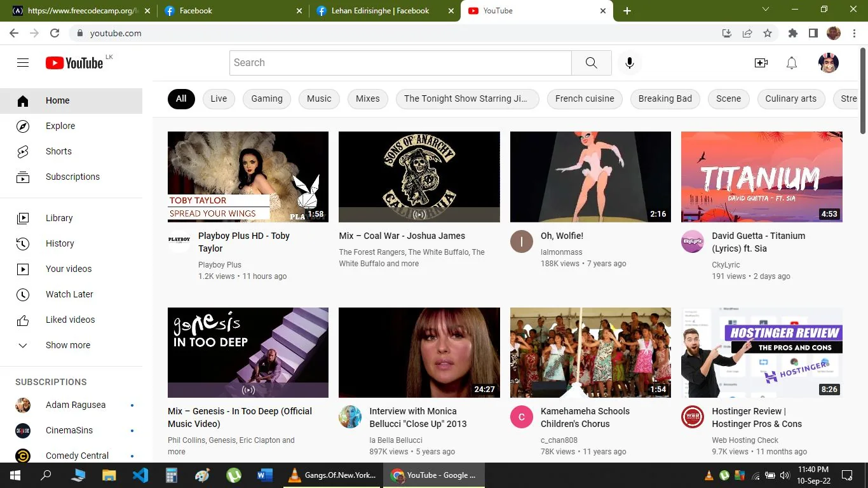Open Hostinger Review video title

pyautogui.click(x=757, y=417)
